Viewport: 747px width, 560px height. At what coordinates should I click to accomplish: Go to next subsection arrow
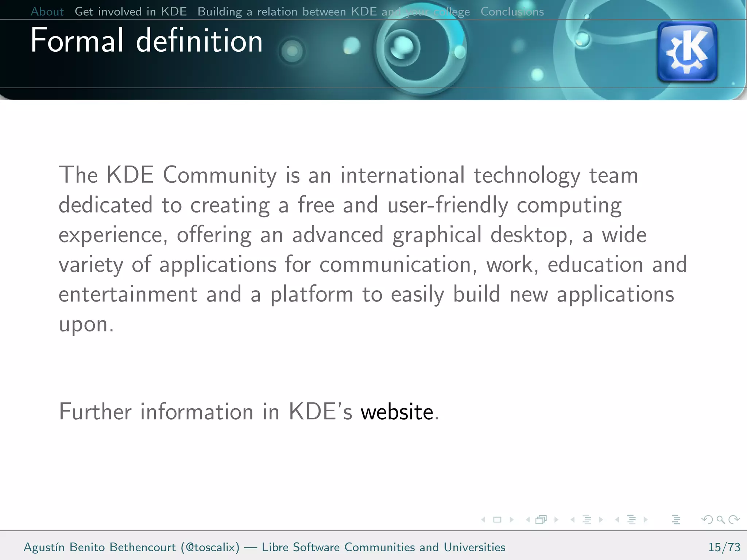pyautogui.click(x=601, y=520)
